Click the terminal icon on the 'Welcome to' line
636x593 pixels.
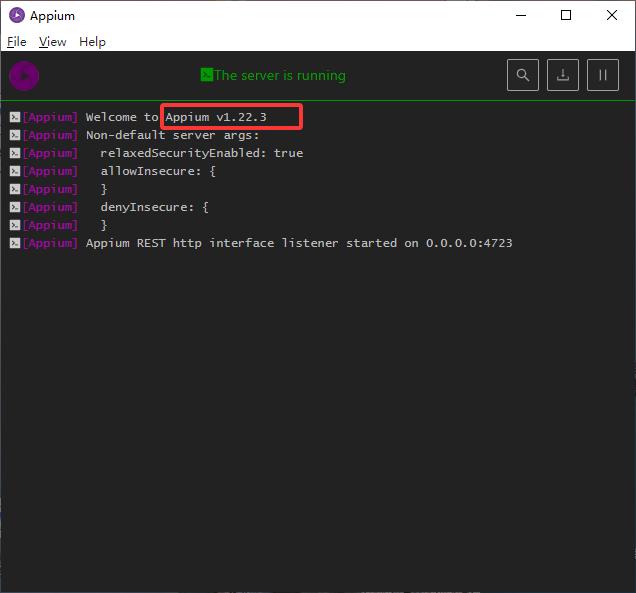coord(15,117)
